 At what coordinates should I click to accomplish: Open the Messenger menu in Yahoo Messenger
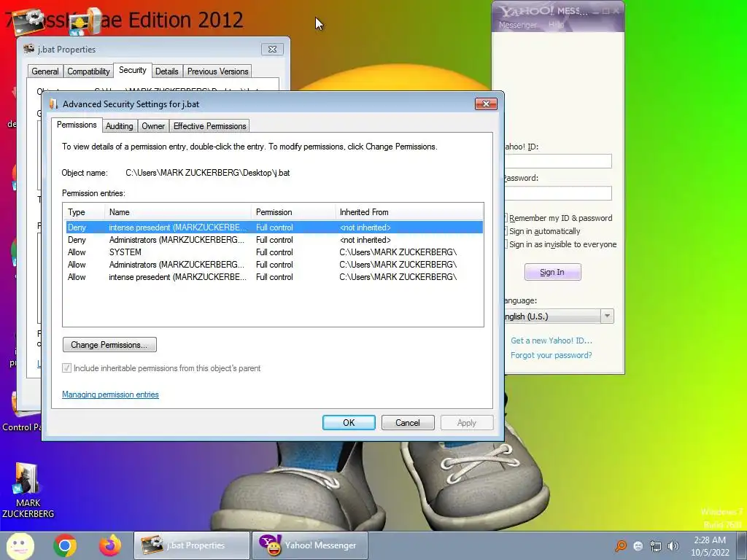(517, 25)
